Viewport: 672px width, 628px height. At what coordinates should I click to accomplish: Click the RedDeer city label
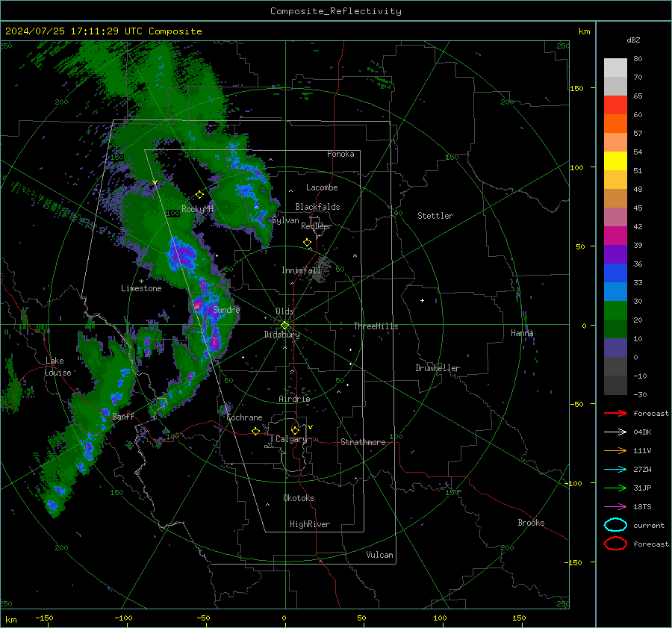tap(317, 226)
